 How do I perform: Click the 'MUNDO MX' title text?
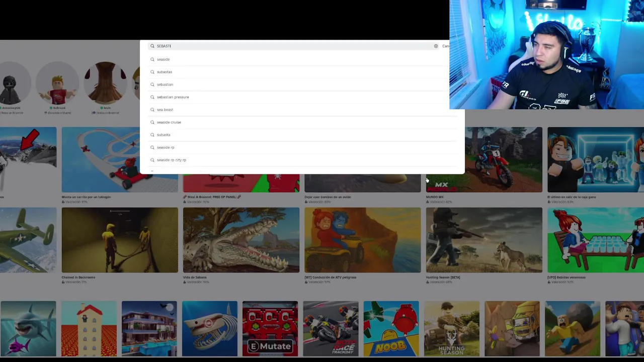coord(435,197)
